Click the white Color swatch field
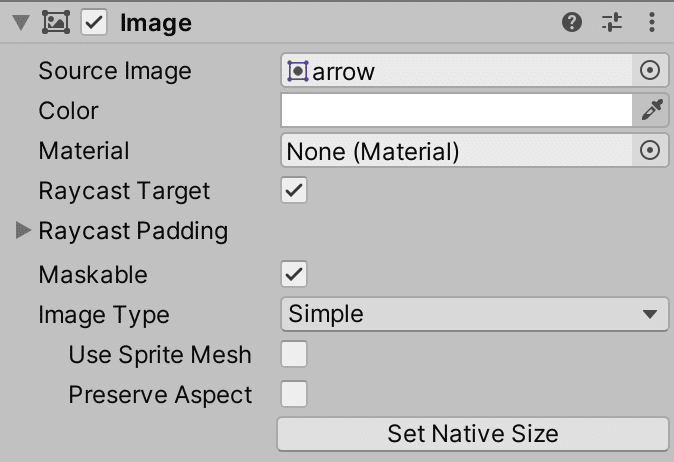Viewport: 674px width, 462px height. [x=456, y=111]
